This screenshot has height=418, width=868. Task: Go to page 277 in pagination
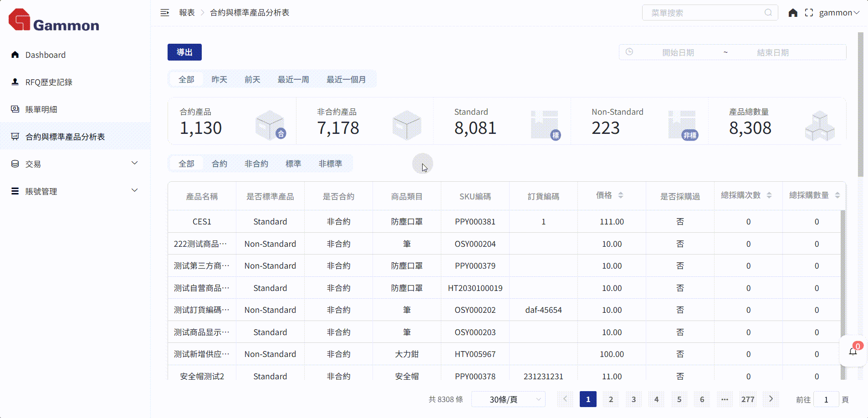pos(747,399)
